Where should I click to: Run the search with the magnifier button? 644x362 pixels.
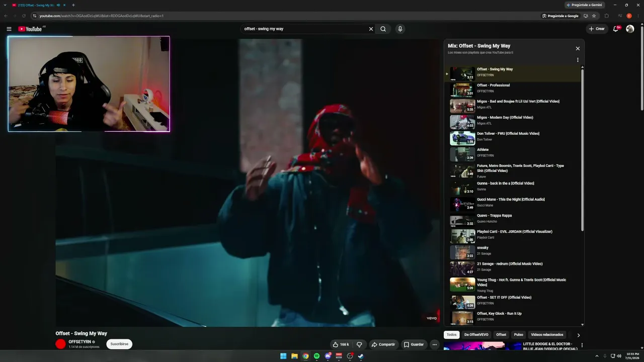[x=383, y=29]
